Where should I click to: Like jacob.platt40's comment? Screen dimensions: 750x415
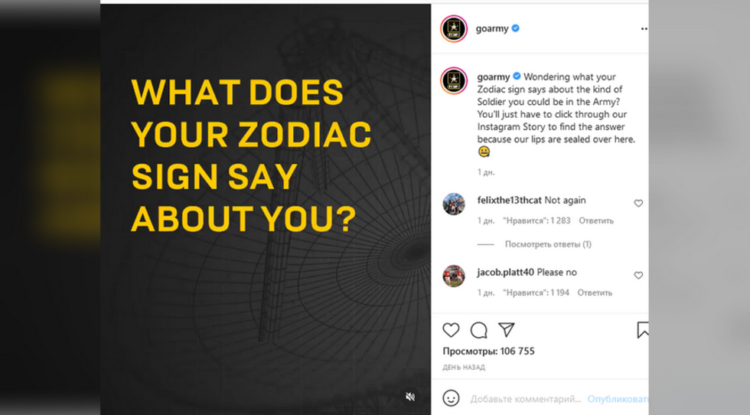[638, 275]
